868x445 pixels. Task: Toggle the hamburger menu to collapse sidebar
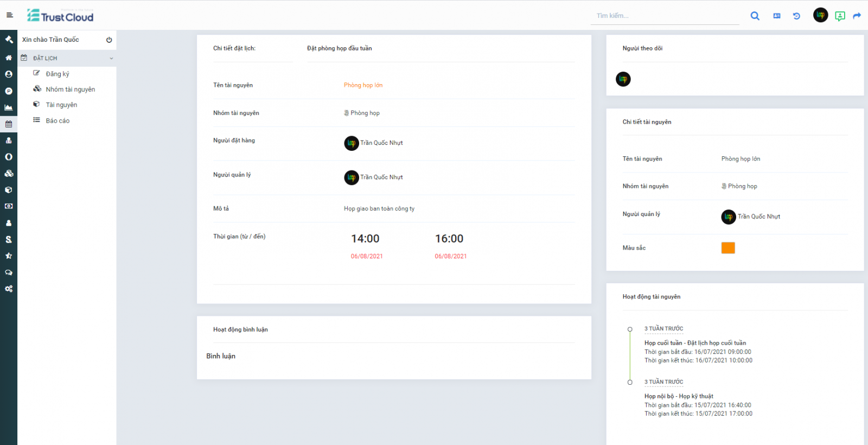point(9,15)
